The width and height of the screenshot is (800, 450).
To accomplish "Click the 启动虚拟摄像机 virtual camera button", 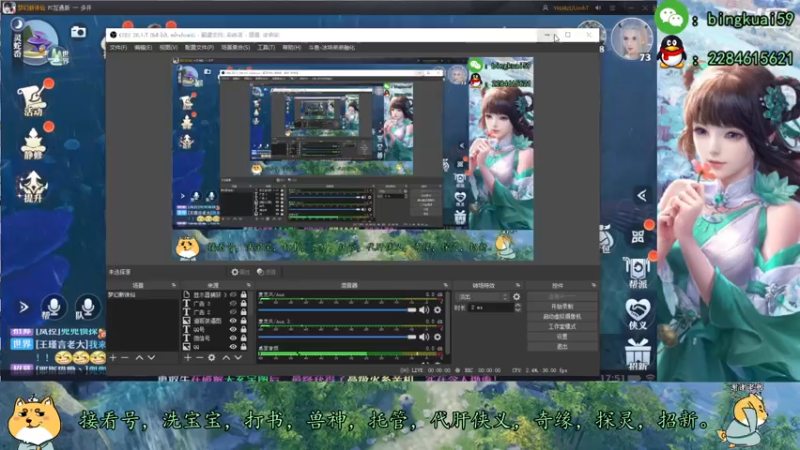I will point(562,316).
